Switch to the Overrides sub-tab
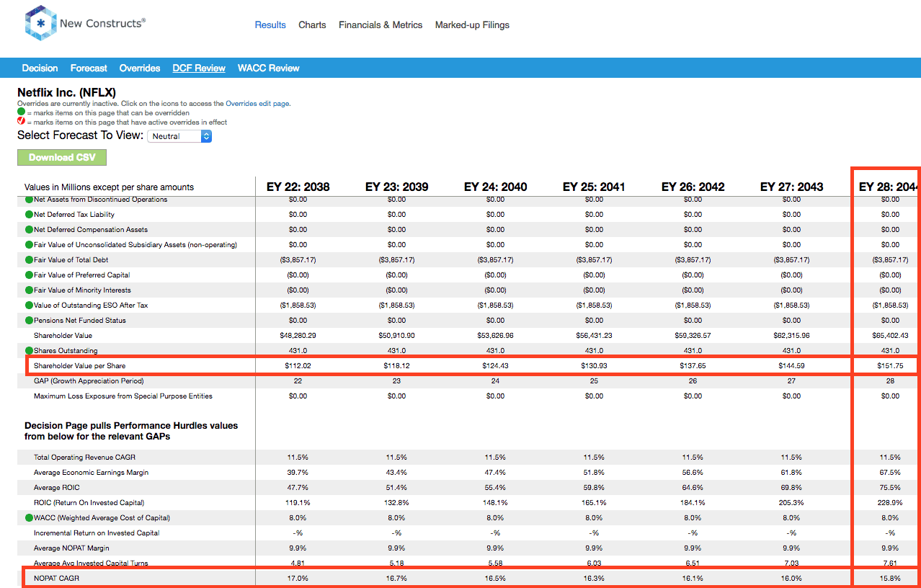The height and width of the screenshot is (588, 921). tap(140, 68)
